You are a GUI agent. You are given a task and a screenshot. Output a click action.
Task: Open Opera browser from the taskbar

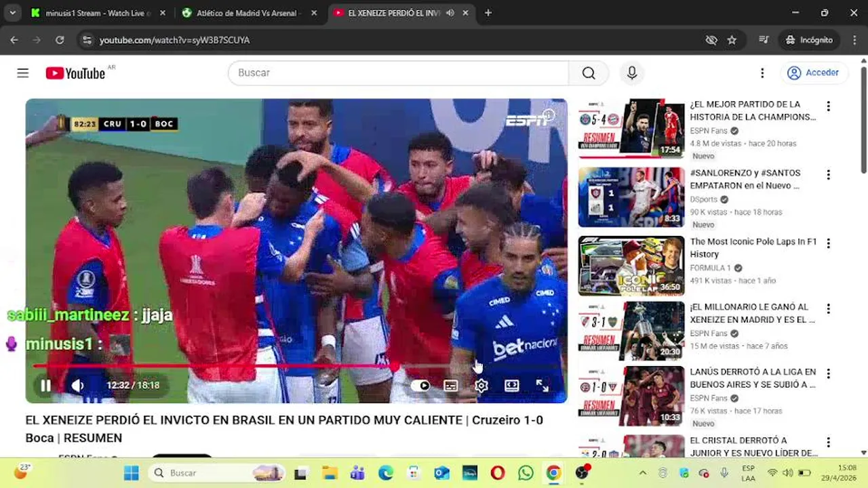[x=498, y=473]
